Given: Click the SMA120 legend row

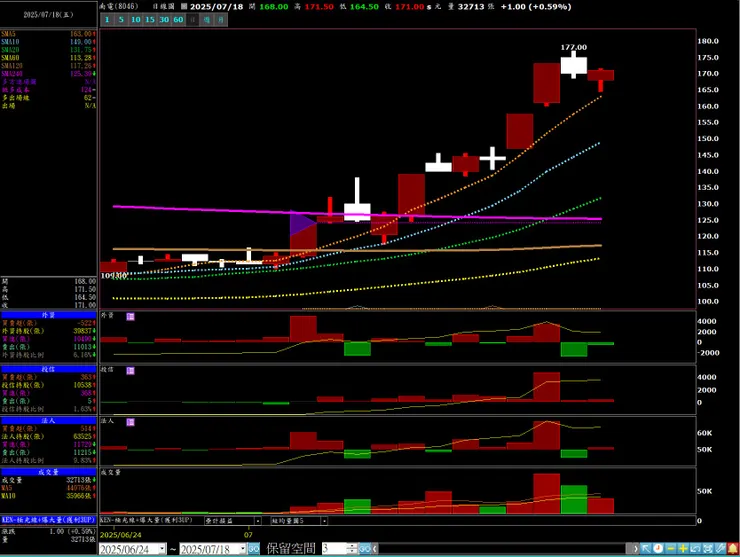Looking at the screenshot, I should pyautogui.click(x=48, y=66).
